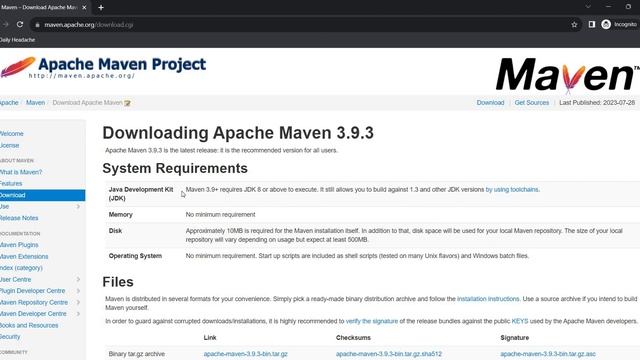Screen dimensions: 640x360
Task: Close the Maven browser tab
Action: pyautogui.click(x=84, y=7)
